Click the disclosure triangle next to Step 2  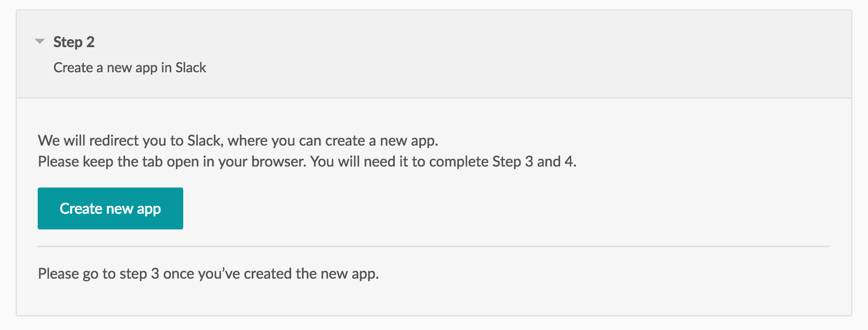pos(40,41)
